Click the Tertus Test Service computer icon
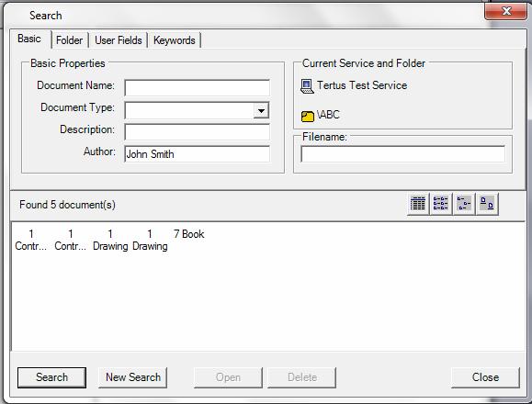The width and height of the screenshot is (532, 404). pyautogui.click(x=307, y=86)
